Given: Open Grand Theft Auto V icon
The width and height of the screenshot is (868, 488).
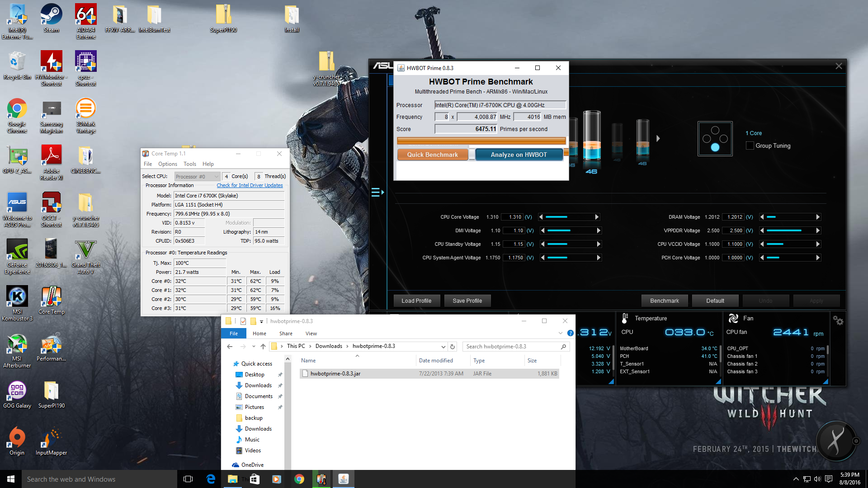Looking at the screenshot, I should tap(85, 256).
